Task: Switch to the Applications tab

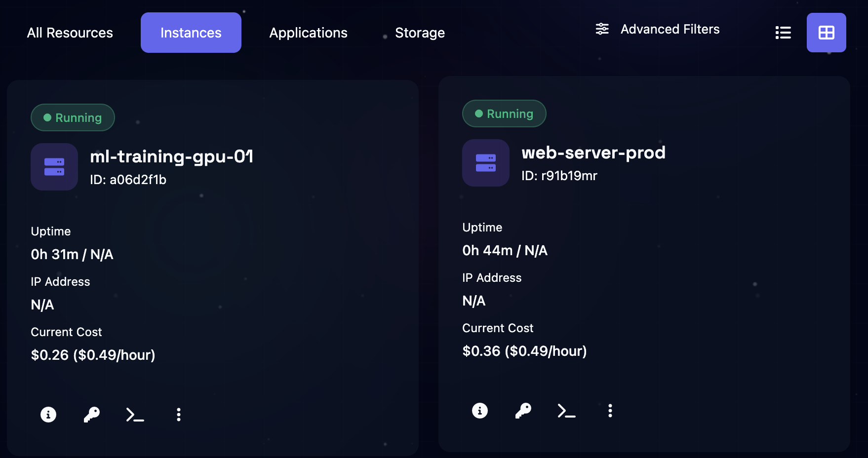Action: pyautogui.click(x=308, y=33)
